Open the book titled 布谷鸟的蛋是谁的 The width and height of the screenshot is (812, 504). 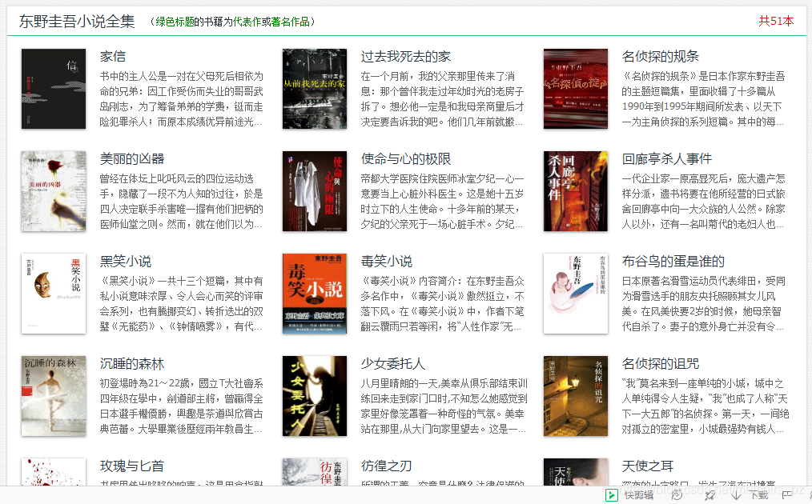pos(673,262)
